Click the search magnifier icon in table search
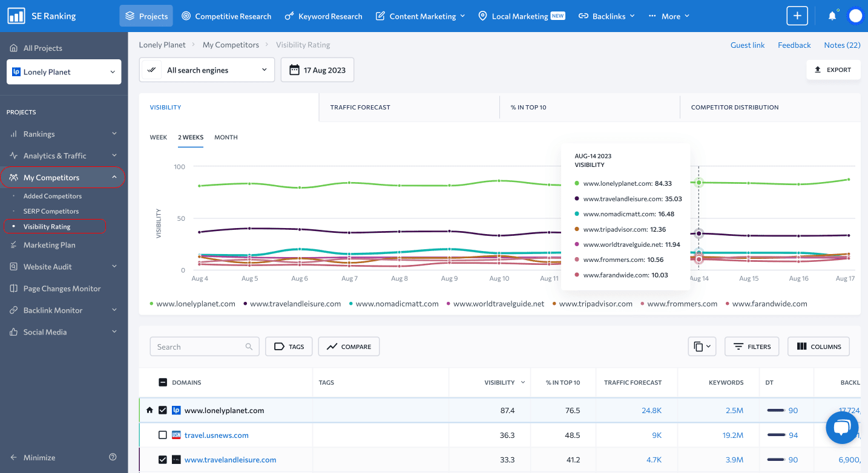 pos(249,347)
